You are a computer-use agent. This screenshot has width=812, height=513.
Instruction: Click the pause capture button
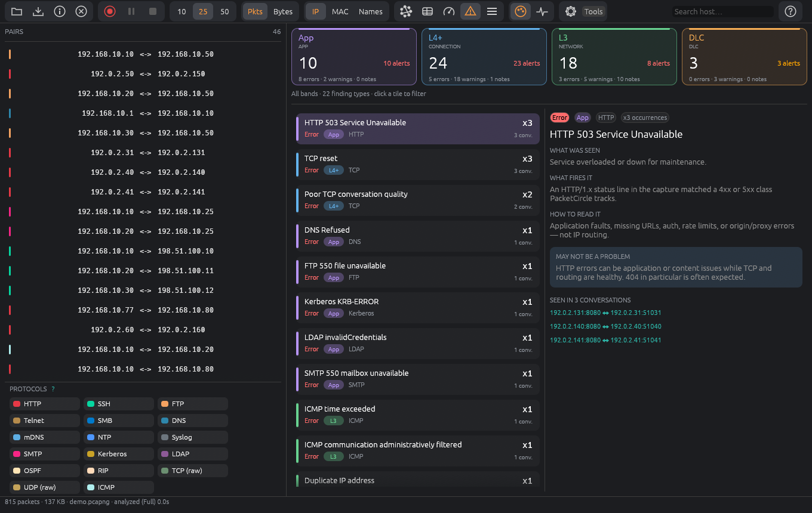(x=131, y=11)
